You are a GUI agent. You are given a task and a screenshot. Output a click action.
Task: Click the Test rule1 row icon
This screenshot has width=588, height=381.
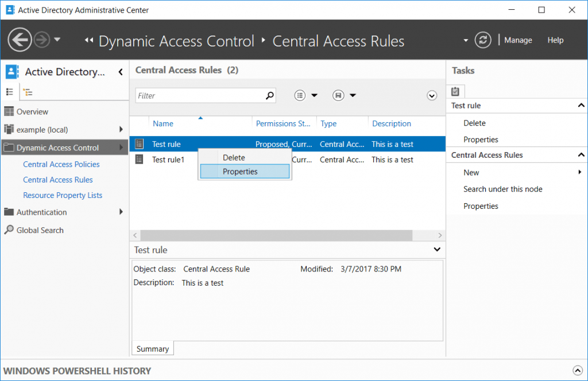[x=139, y=160]
